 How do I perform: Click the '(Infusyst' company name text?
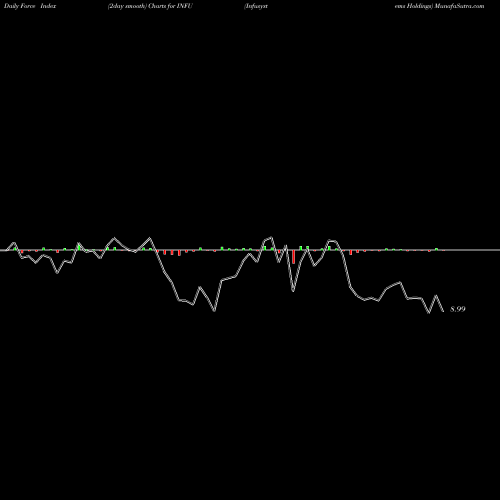coord(256,6)
